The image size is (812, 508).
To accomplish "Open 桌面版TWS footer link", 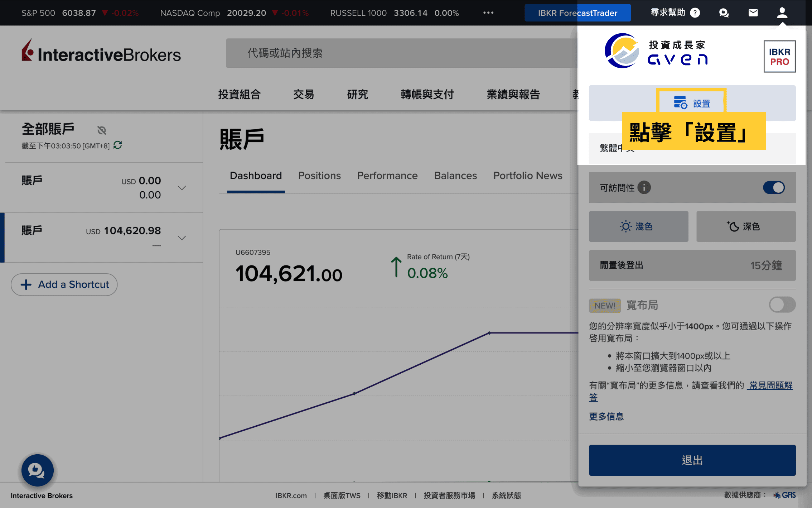I will [x=342, y=495].
